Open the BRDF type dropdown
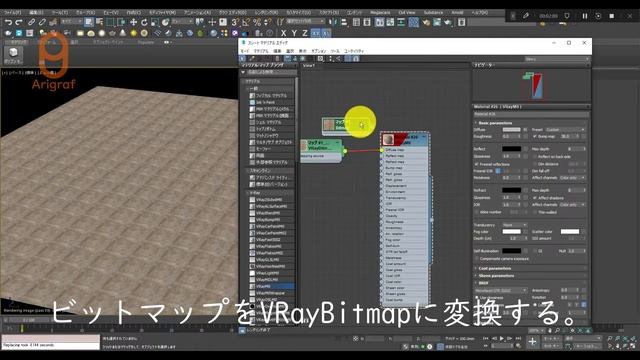 501,291
